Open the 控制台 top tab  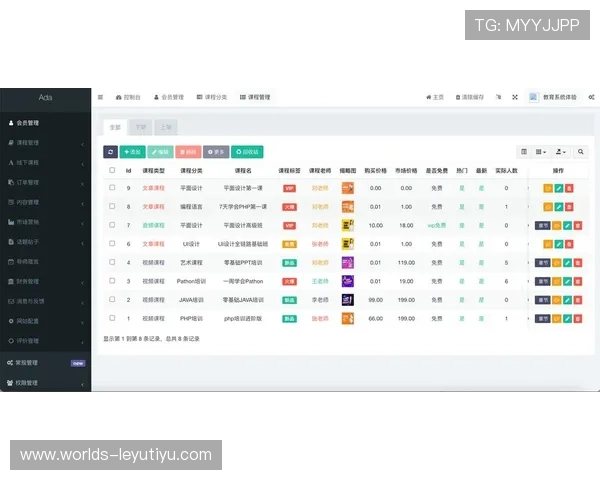tap(128, 97)
